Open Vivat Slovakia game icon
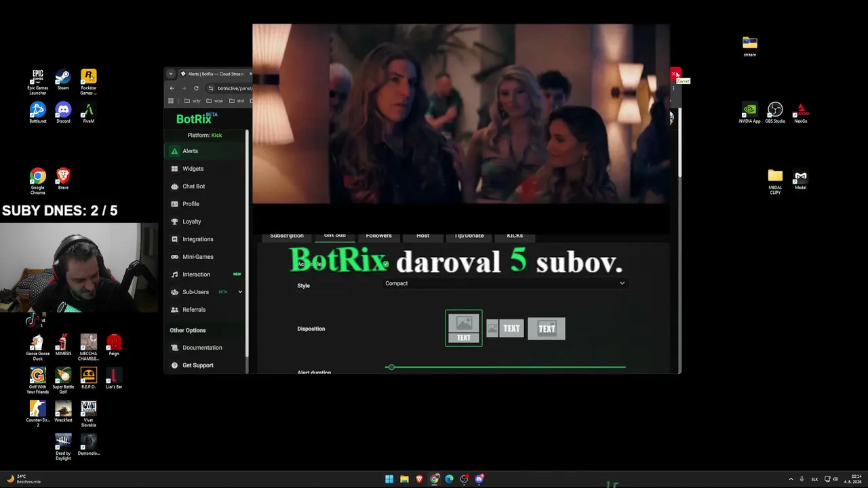 pos(88,413)
